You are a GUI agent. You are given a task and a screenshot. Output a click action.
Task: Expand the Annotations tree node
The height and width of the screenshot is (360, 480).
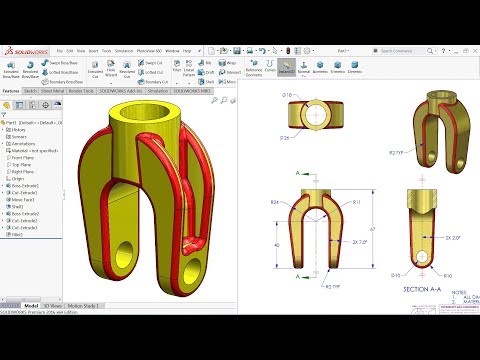(x=3, y=144)
